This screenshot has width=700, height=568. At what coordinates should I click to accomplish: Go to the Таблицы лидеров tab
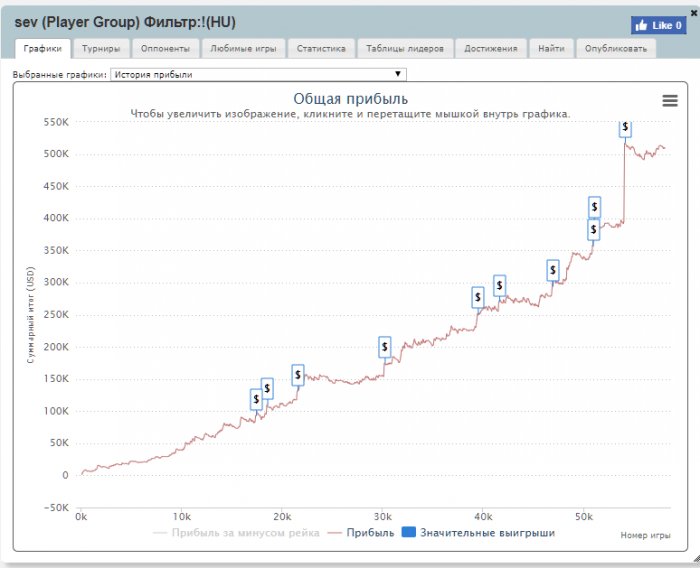pos(405,48)
